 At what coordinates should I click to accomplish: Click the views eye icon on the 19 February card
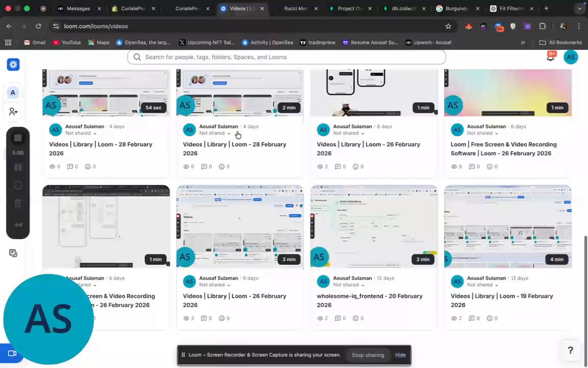[x=454, y=318]
